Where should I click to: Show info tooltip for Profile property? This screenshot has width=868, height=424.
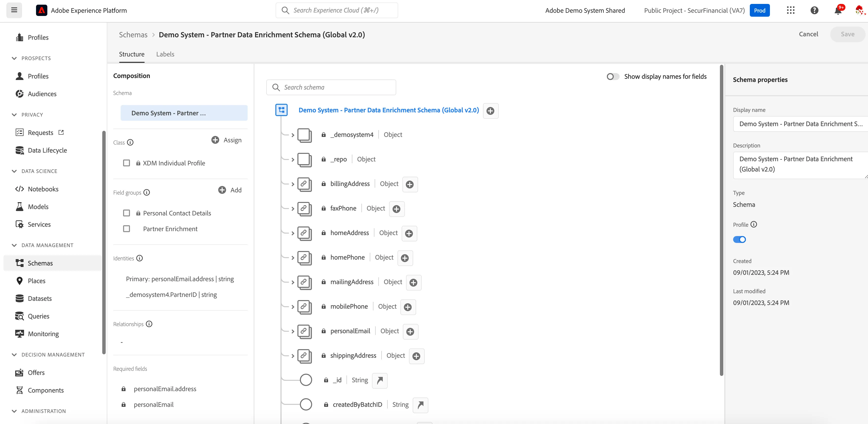754,224
